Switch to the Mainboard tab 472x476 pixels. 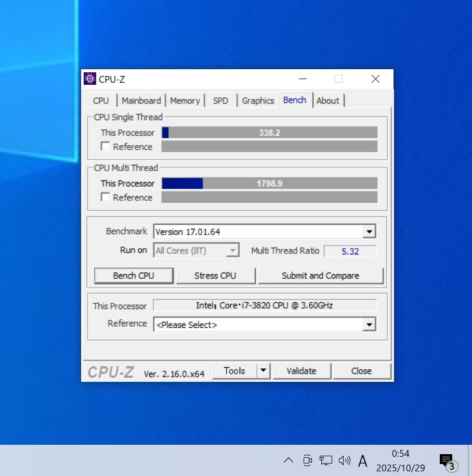[x=141, y=101]
